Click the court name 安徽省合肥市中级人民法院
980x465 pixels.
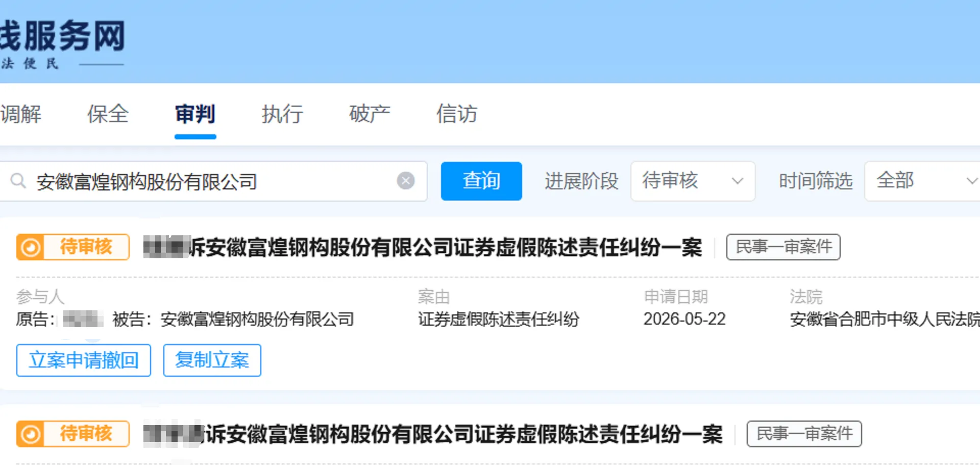[x=885, y=319]
